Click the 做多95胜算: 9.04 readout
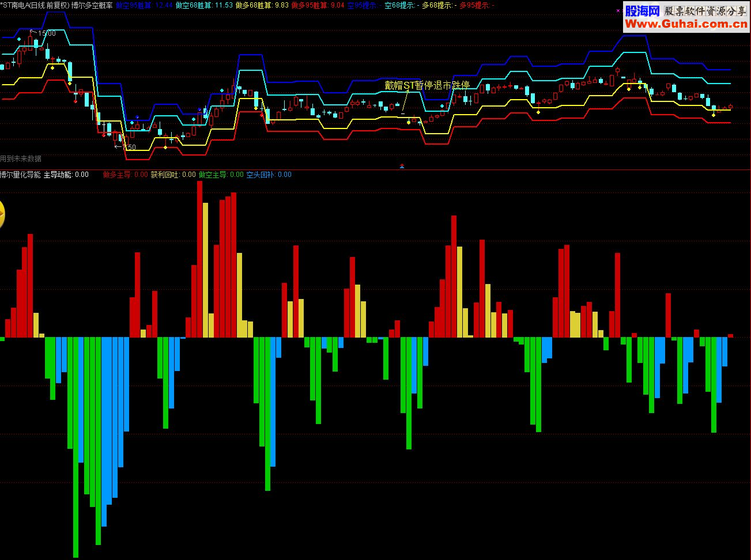751x560 pixels. (x=318, y=5)
